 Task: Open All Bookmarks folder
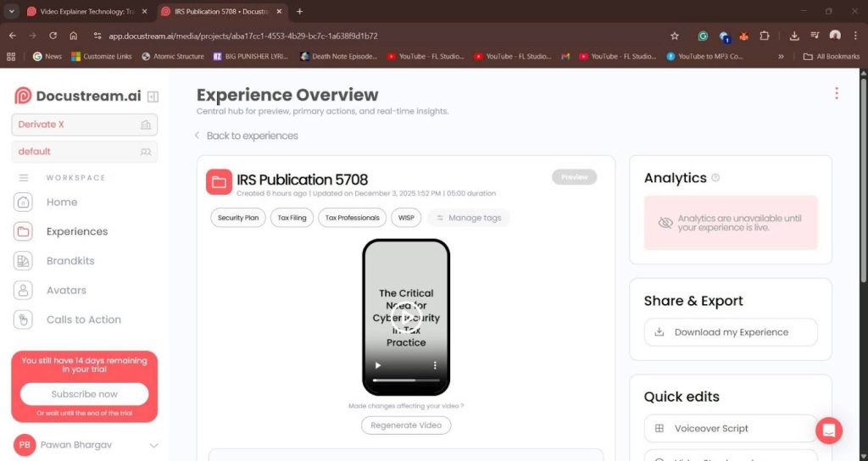(x=832, y=57)
